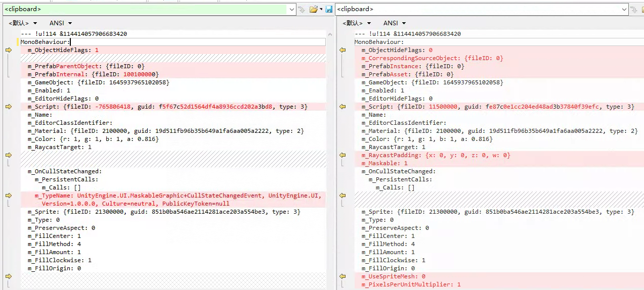This screenshot has width=644, height=290.
Task: Copy m_TypeName section to the right
Action: click(x=9, y=196)
